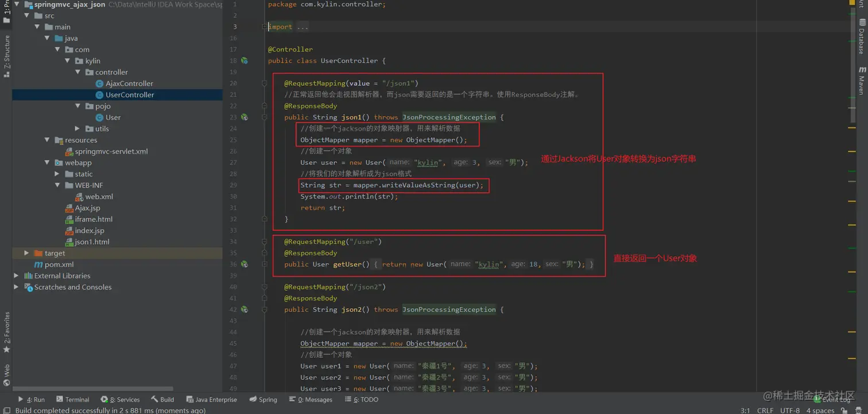Viewport: 868px width, 414px height.
Task: Open the Favorites side panel
Action: 7,332
